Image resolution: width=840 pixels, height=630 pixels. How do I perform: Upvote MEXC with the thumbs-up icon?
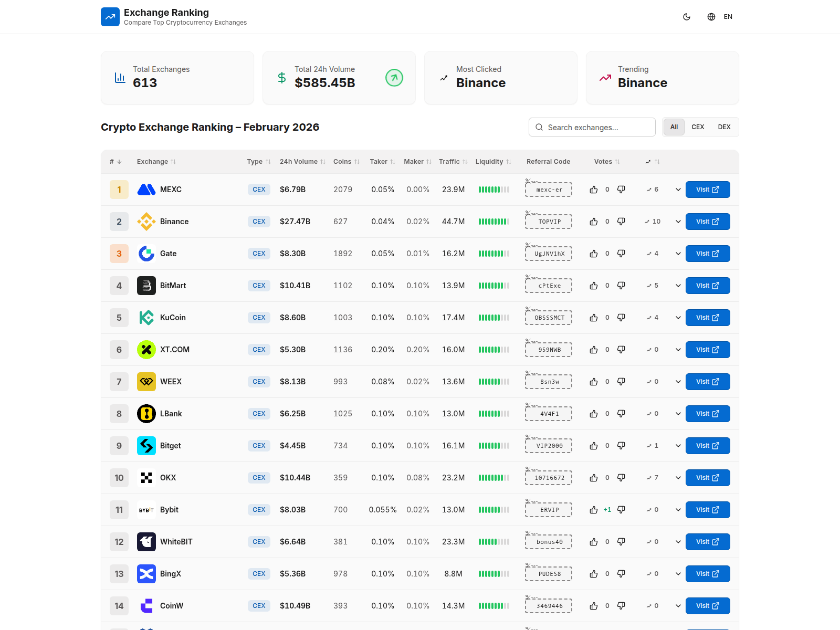pyautogui.click(x=594, y=190)
